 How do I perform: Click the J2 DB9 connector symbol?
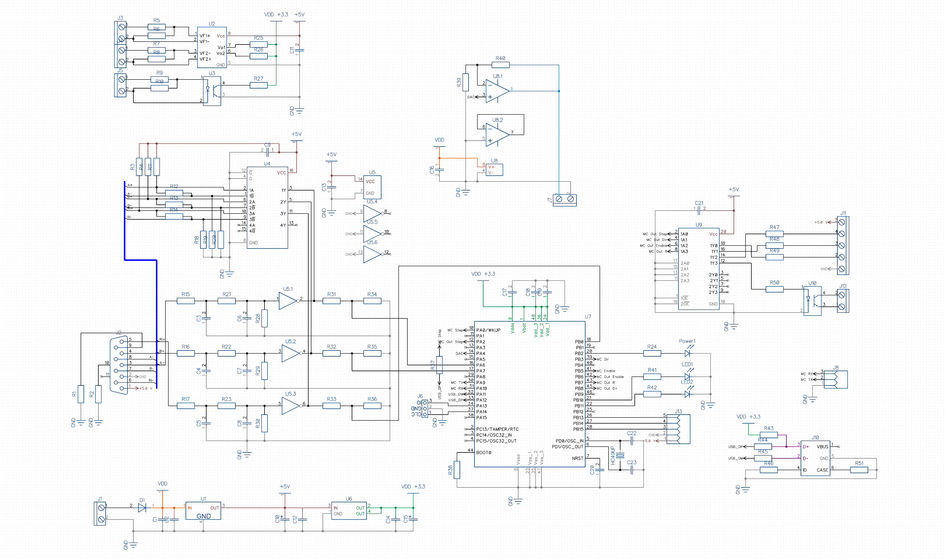[119, 365]
